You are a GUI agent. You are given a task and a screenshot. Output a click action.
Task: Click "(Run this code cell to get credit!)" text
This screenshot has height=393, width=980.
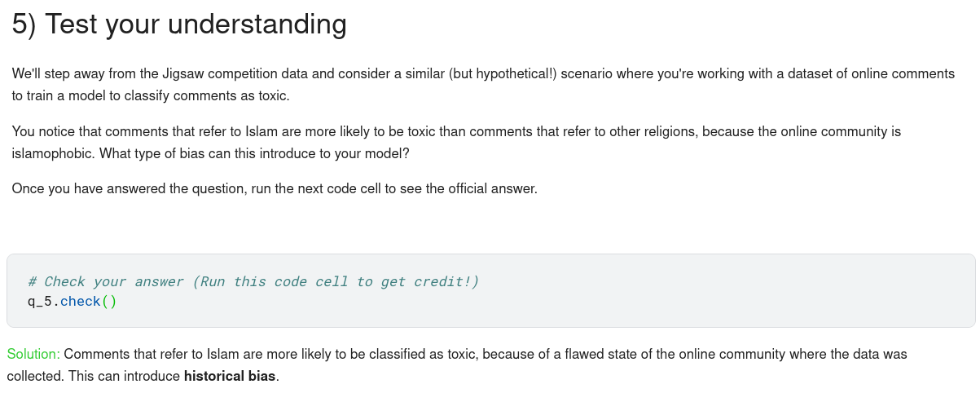pos(336,281)
